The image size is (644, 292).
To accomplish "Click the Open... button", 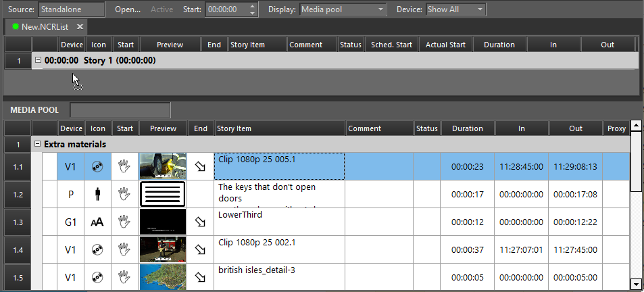I will pyautogui.click(x=128, y=9).
